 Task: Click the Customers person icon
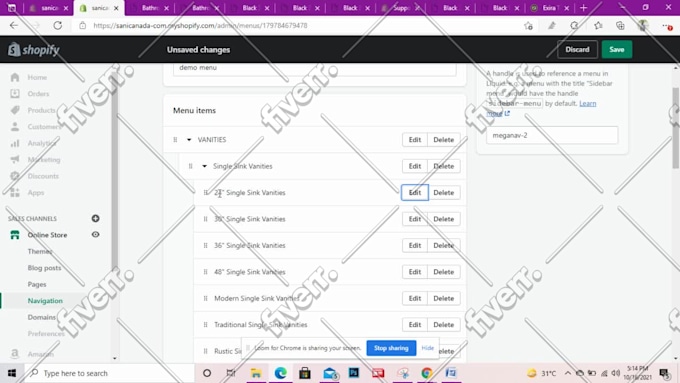(15, 127)
